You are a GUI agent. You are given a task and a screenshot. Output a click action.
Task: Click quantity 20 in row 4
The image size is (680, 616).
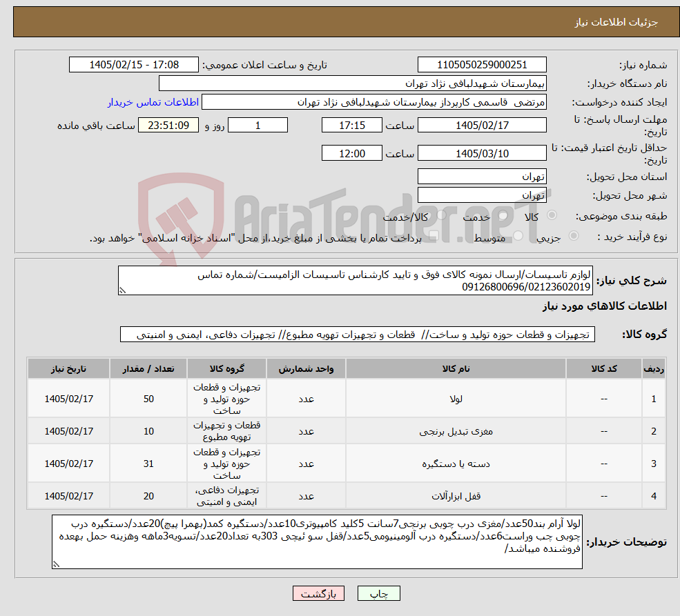[148, 495]
